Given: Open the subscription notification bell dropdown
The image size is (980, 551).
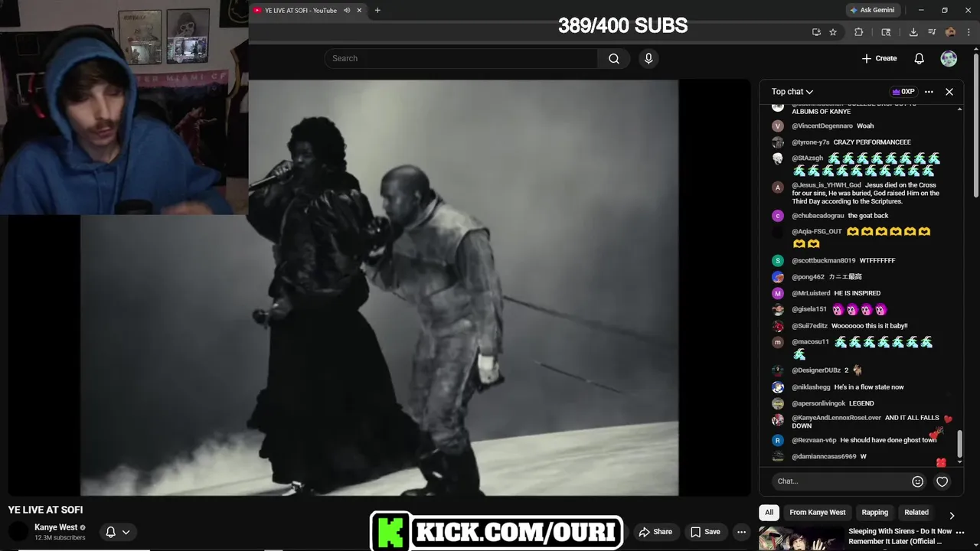Looking at the screenshot, I should click(118, 532).
